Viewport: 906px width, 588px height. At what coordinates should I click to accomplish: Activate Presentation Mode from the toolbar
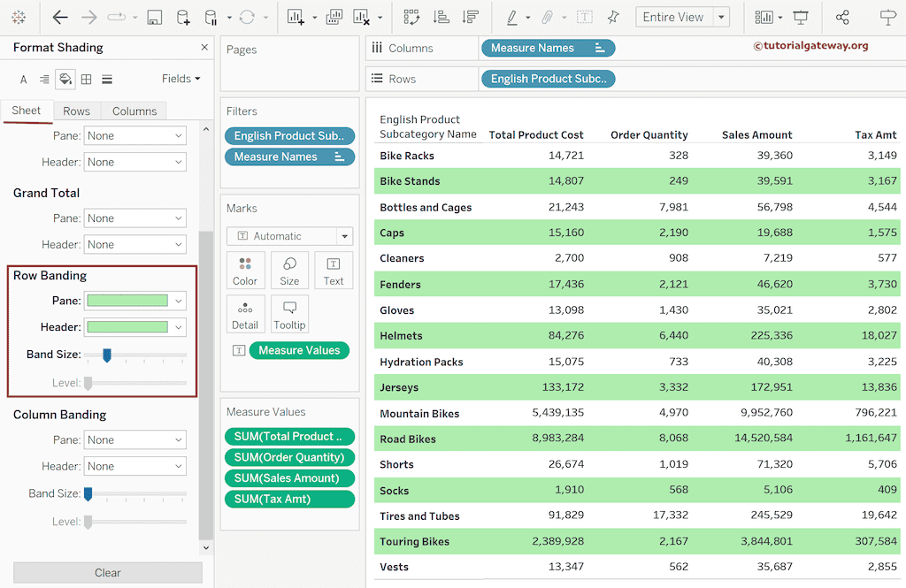802,18
